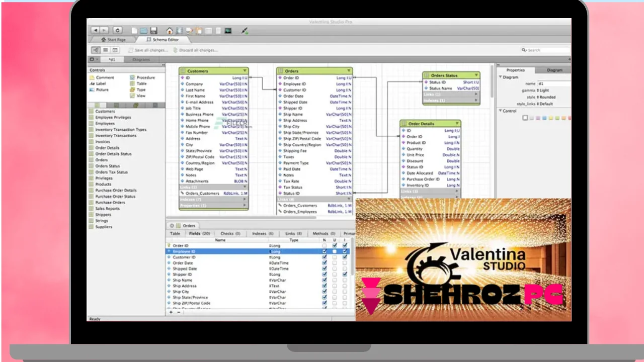Collapse the Orders table in the diagram
644x362 pixels.
pos(349,71)
